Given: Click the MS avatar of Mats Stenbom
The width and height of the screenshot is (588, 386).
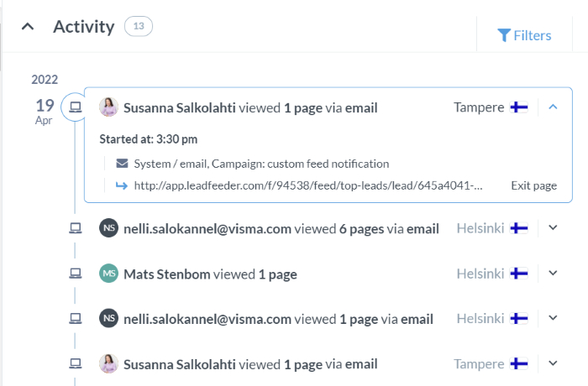Looking at the screenshot, I should pos(108,274).
